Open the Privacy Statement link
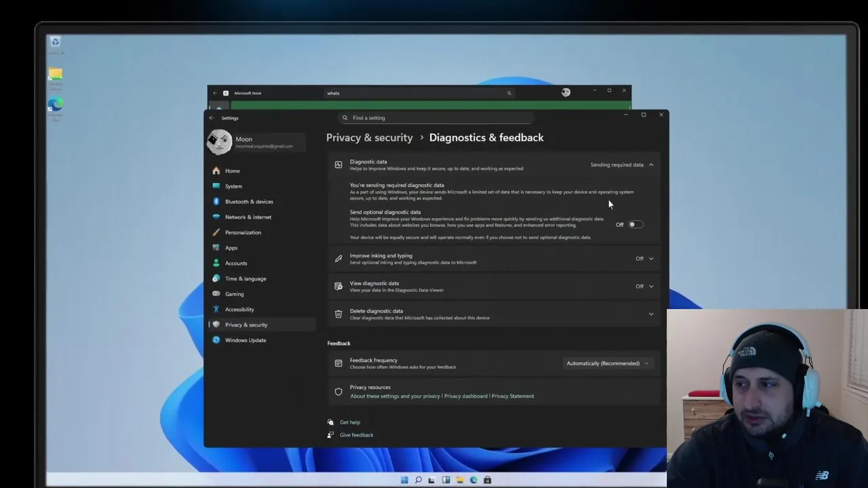The image size is (868, 488). (513, 396)
